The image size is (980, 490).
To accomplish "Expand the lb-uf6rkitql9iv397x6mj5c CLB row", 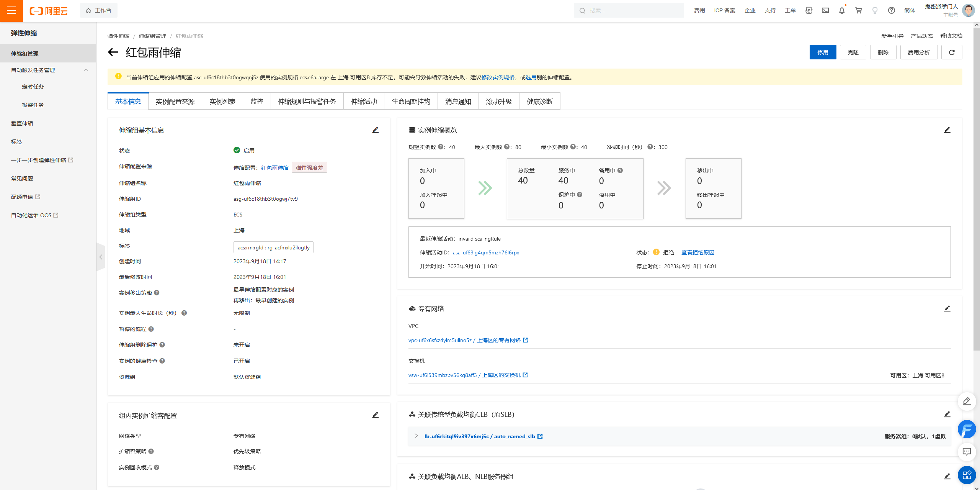I will tap(416, 436).
